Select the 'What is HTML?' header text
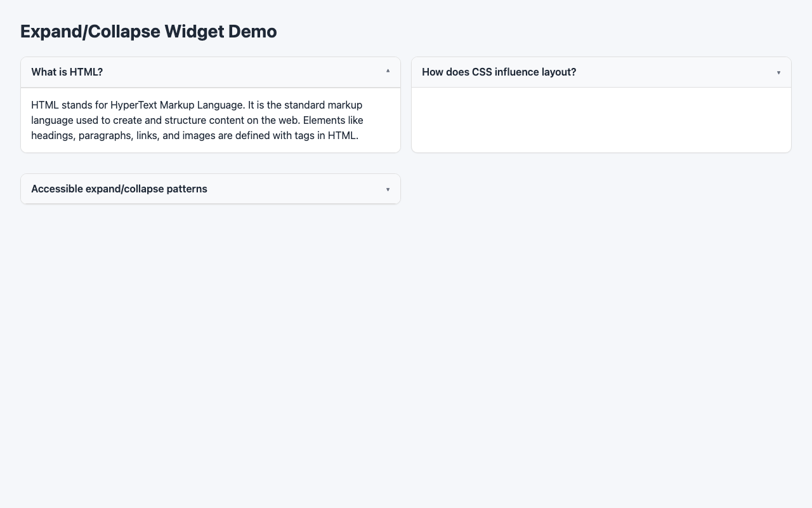The image size is (812, 508). pos(67,72)
